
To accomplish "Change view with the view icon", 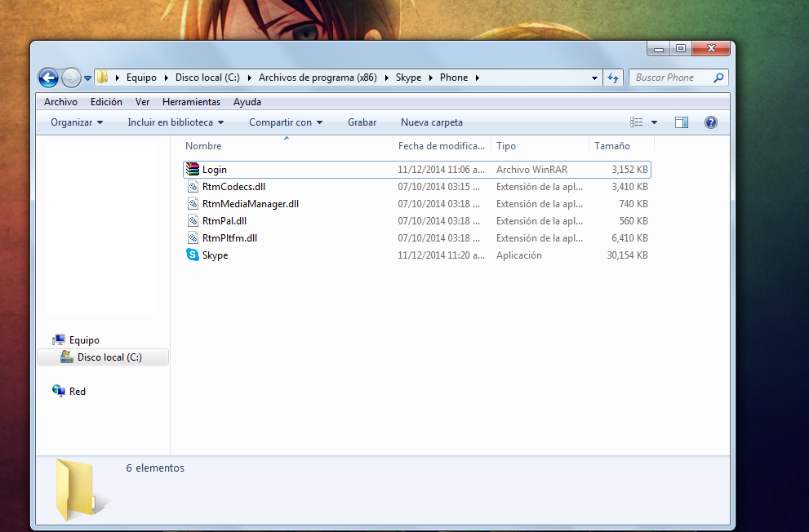I will [636, 122].
